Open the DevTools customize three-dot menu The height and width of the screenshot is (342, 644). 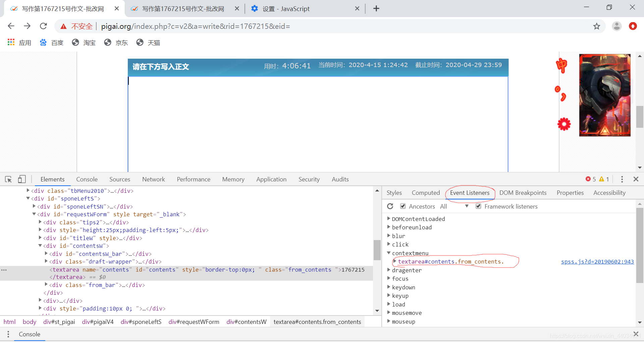622,179
